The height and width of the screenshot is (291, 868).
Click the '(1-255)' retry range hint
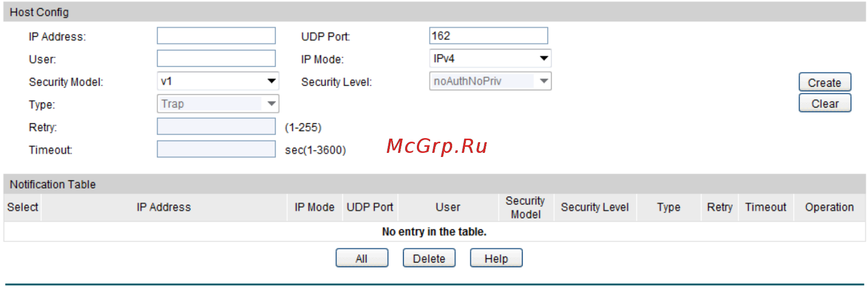(303, 127)
